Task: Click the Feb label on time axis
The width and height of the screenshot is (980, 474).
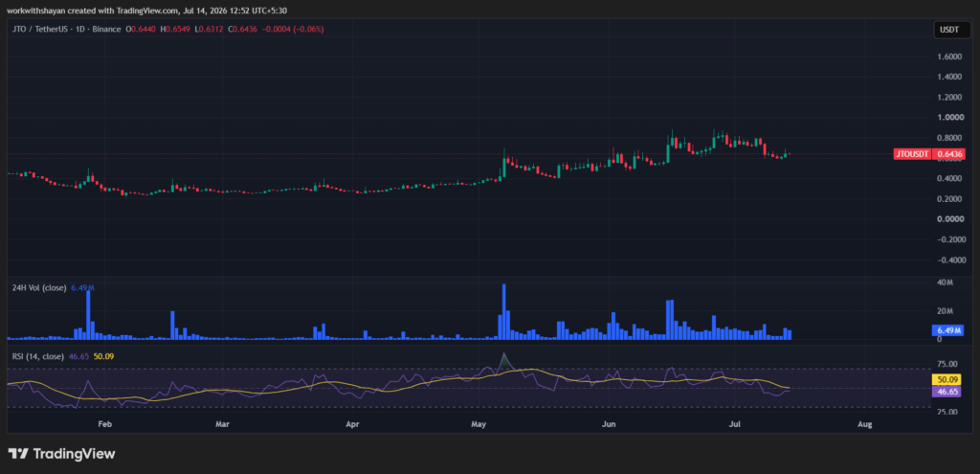Action: pos(105,424)
